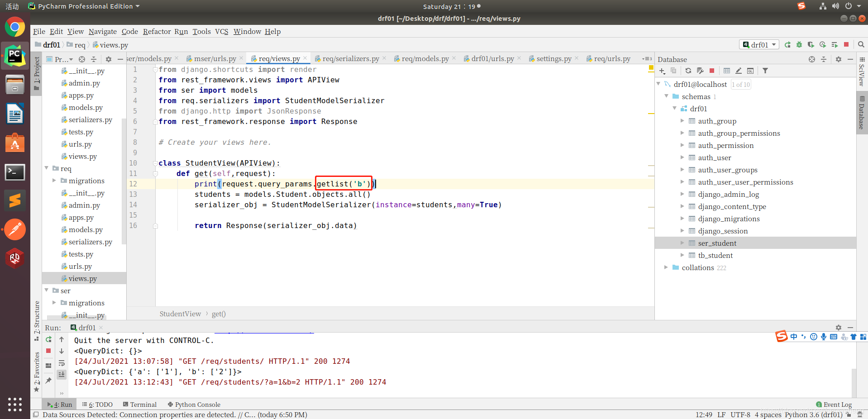Expand the collations node
Screen dimensions: 868x419
(x=666, y=267)
